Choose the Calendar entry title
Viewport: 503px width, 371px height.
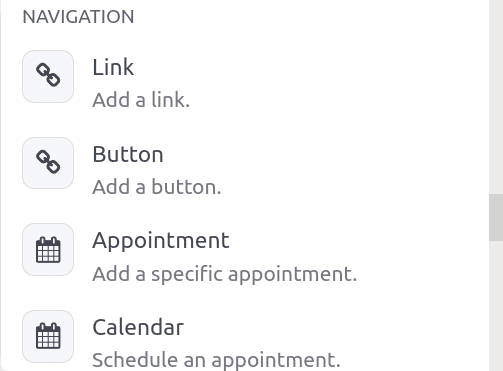[x=138, y=327]
